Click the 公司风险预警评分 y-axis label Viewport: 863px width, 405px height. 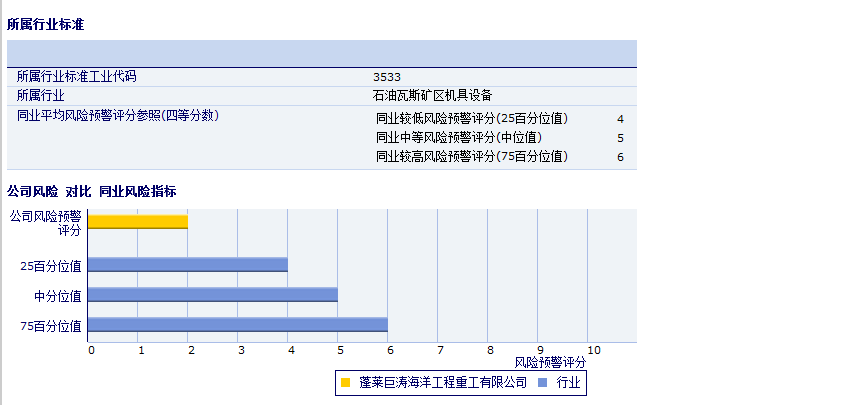(45, 222)
